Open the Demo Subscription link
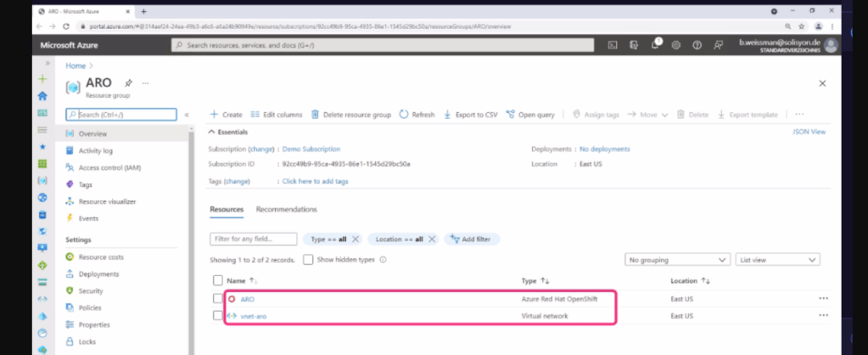This screenshot has height=355, width=868. [311, 149]
